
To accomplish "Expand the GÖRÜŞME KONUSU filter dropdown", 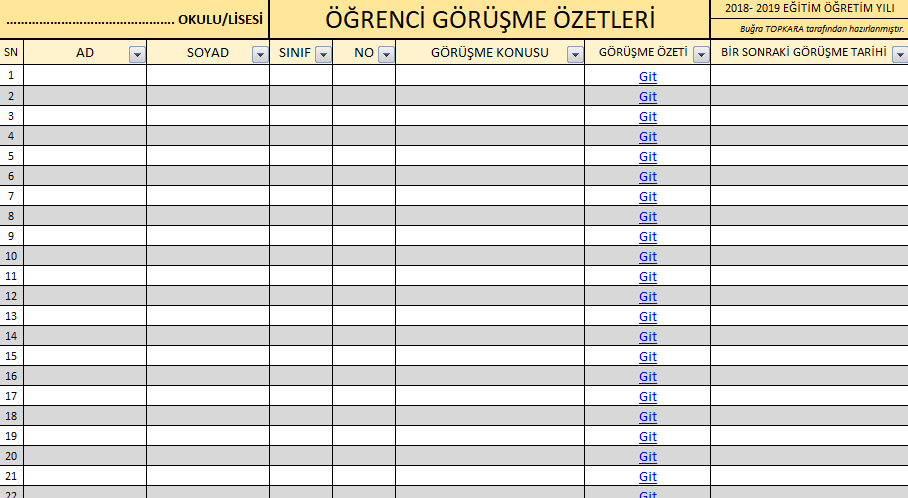I will point(575,55).
